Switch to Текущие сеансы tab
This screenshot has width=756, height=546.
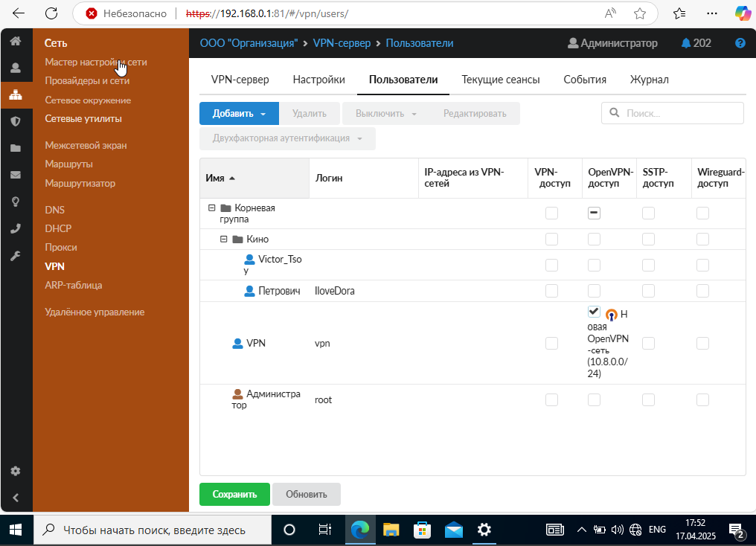[x=501, y=80]
